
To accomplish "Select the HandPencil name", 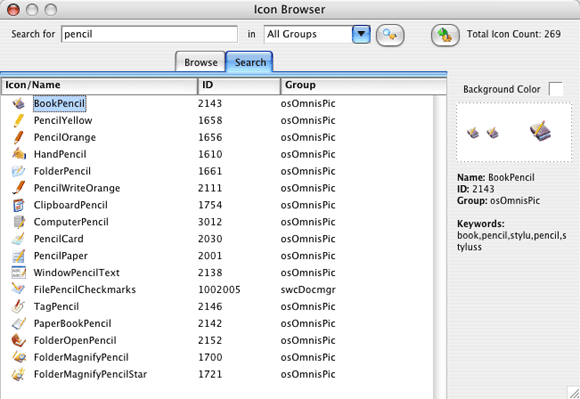I will pos(60,154).
